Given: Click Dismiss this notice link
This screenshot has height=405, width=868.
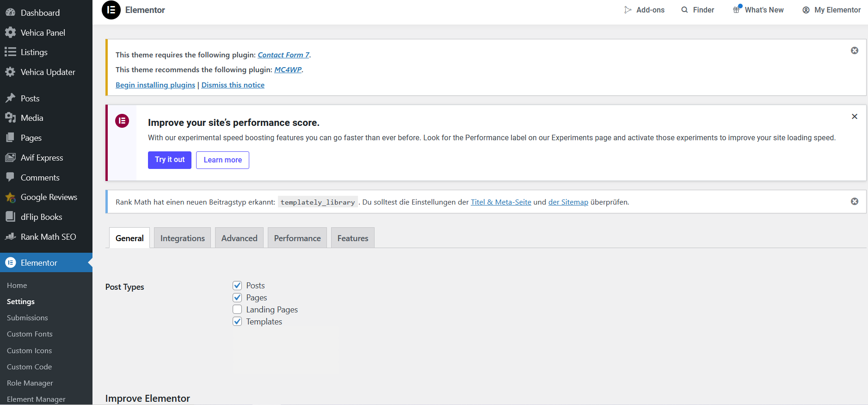Looking at the screenshot, I should pyautogui.click(x=233, y=85).
